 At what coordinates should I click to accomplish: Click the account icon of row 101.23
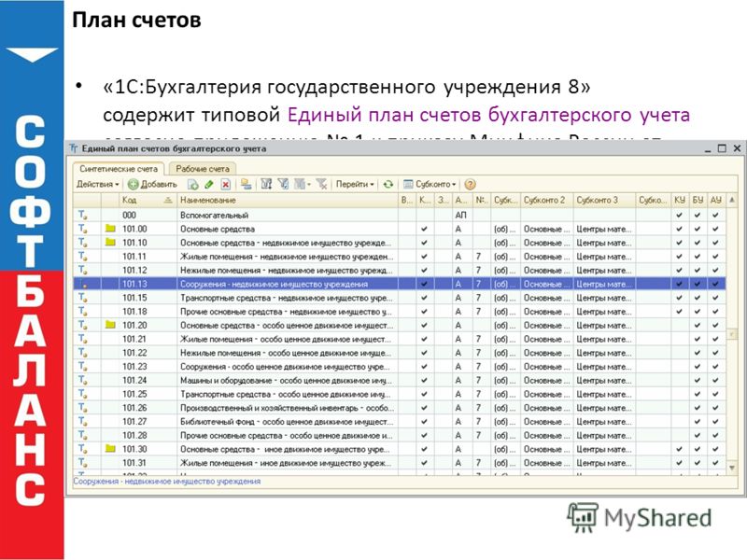tap(83, 367)
